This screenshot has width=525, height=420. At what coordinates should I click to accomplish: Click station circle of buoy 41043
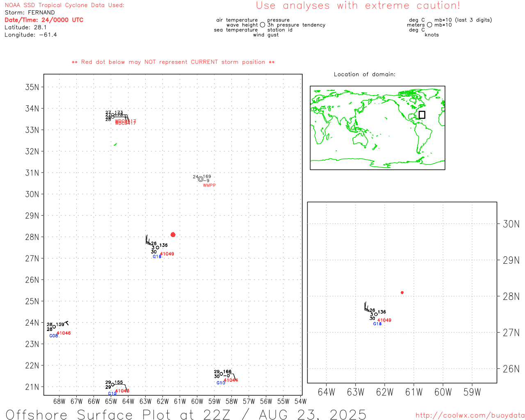point(113,385)
